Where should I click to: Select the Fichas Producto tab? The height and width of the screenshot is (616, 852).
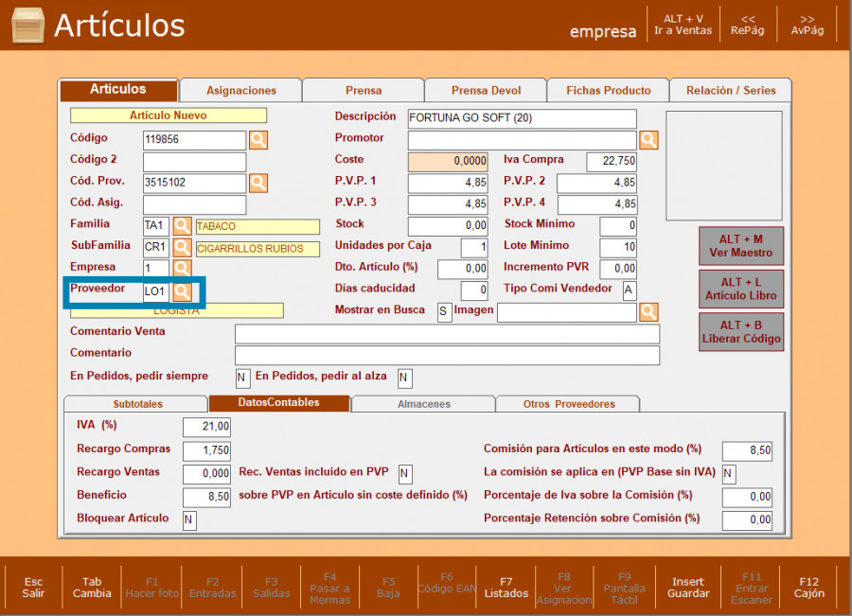609,91
